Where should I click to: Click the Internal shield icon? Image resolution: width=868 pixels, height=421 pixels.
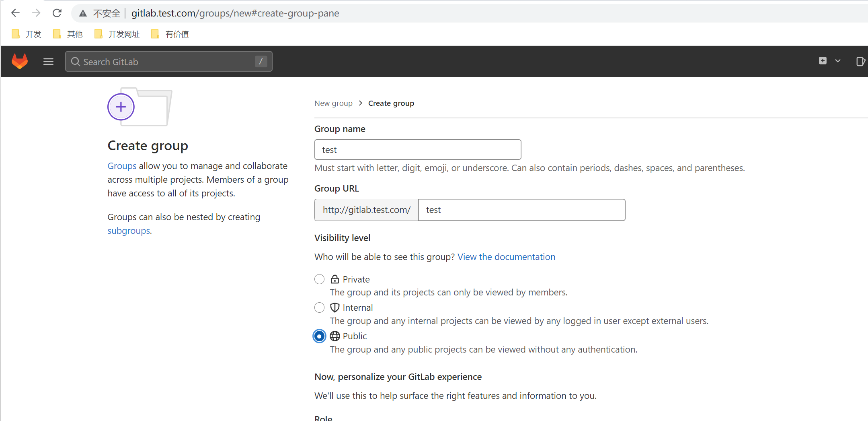335,307
